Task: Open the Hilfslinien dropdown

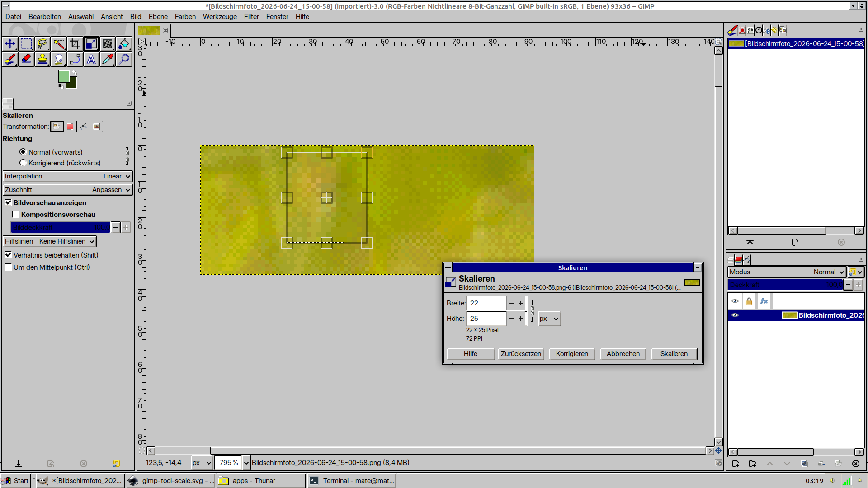Action: pos(50,241)
